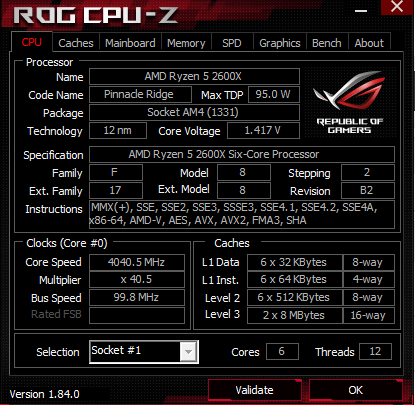Click the Core Speed value field
415x405 pixels.
tap(137, 262)
